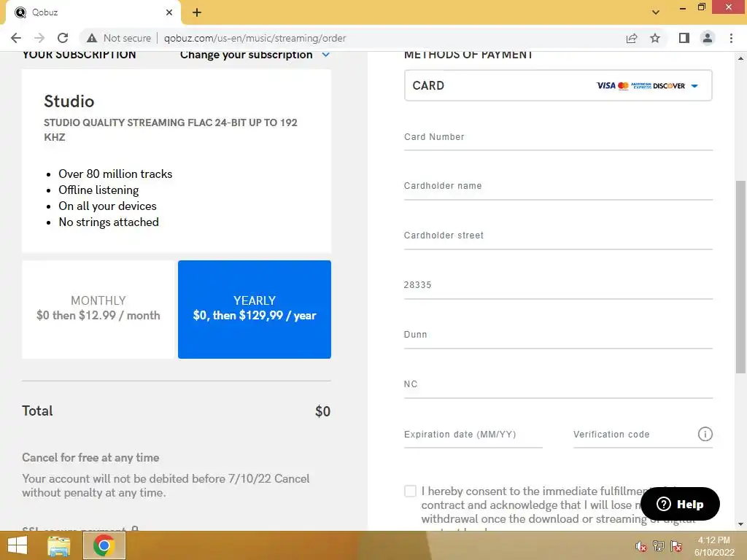Click the state field showing NC

tap(558, 384)
